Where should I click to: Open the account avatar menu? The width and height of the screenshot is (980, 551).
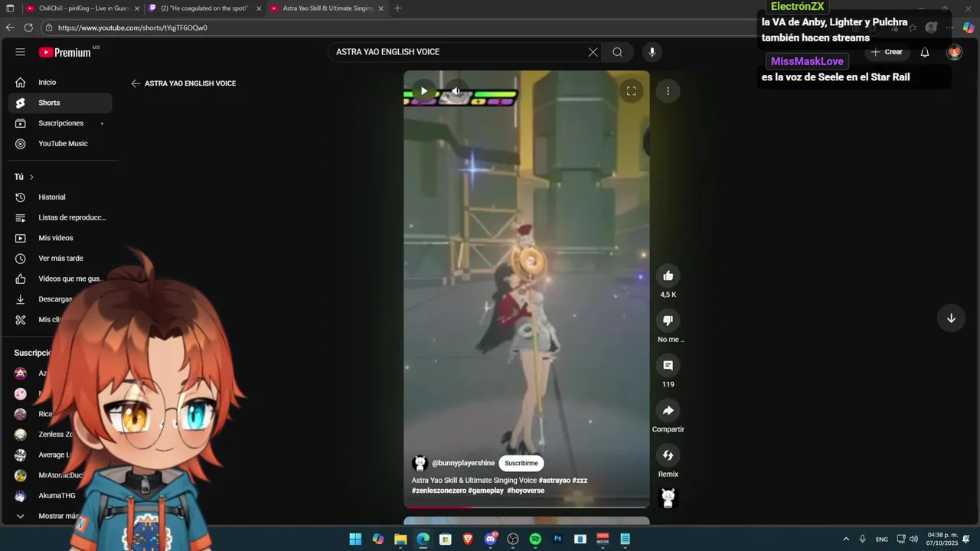pos(954,52)
